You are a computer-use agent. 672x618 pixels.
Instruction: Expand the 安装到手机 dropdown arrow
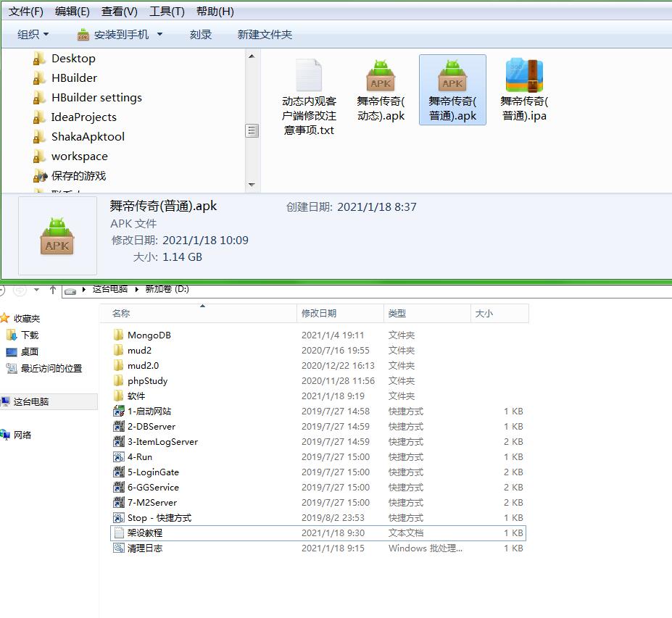coord(160,35)
